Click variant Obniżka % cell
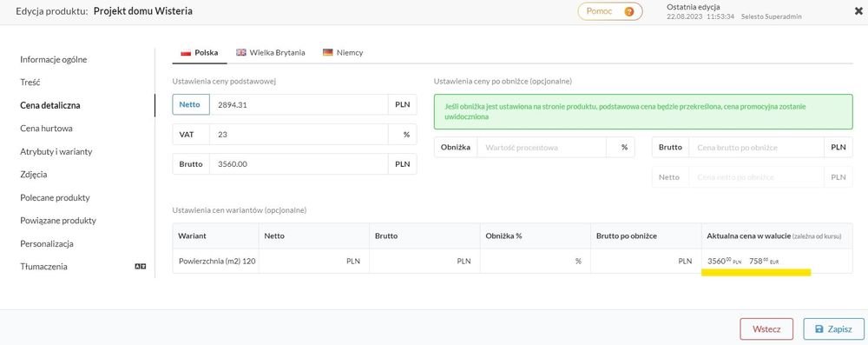The height and width of the screenshot is (345, 868). (x=536, y=261)
